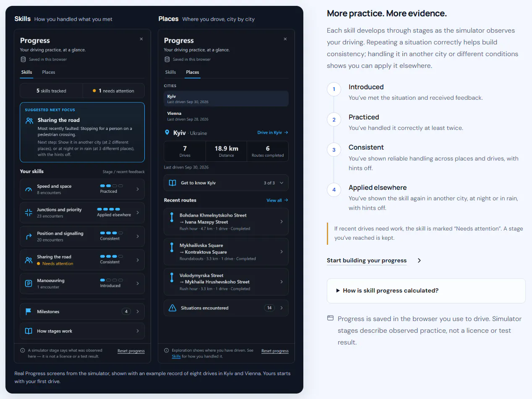The width and height of the screenshot is (532, 399).
Task: Click the route icon for Volodymyrska Street
Action: click(172, 277)
